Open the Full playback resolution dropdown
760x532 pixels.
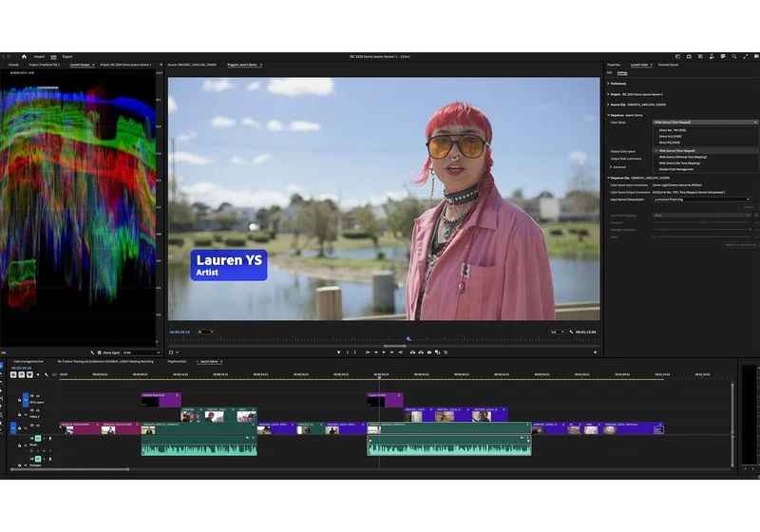tap(557, 332)
